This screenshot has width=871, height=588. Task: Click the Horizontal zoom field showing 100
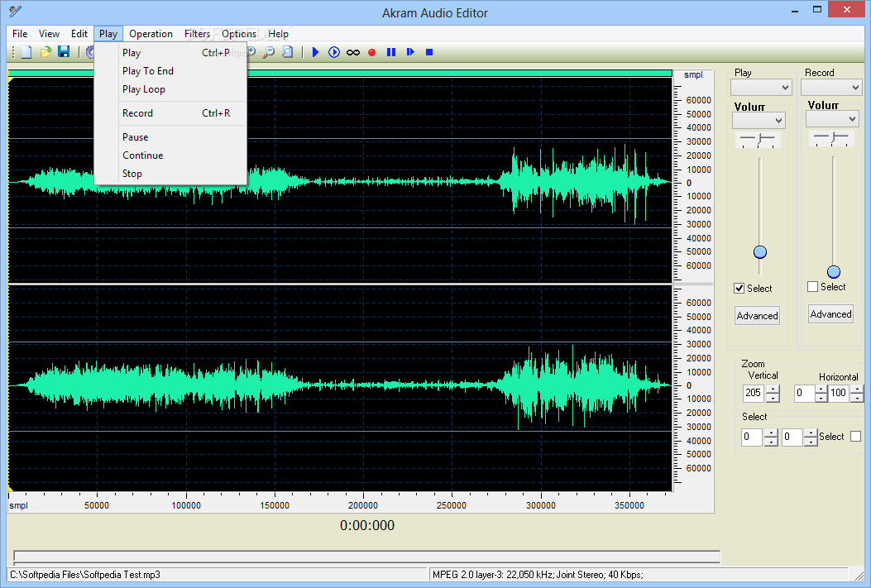click(x=839, y=393)
